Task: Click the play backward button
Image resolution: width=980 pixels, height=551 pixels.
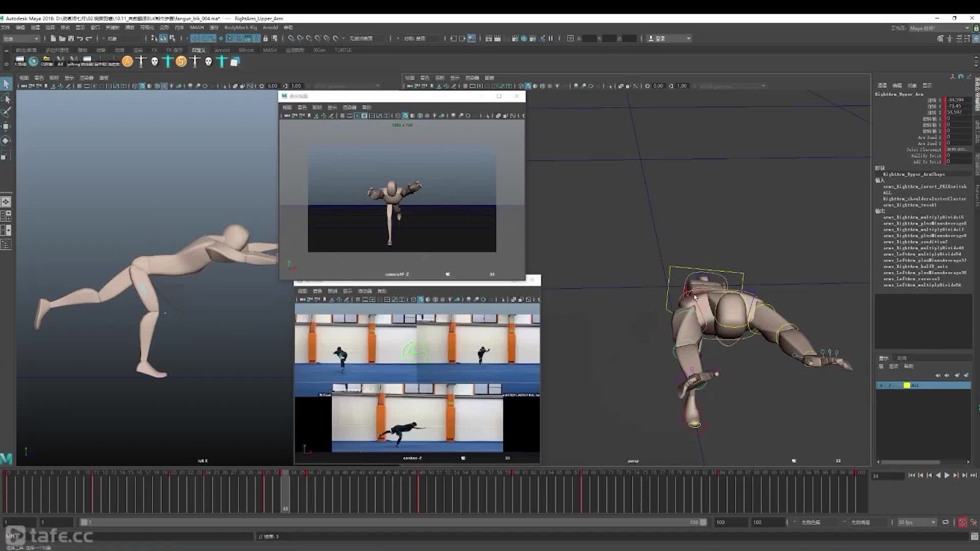Action: (x=938, y=475)
